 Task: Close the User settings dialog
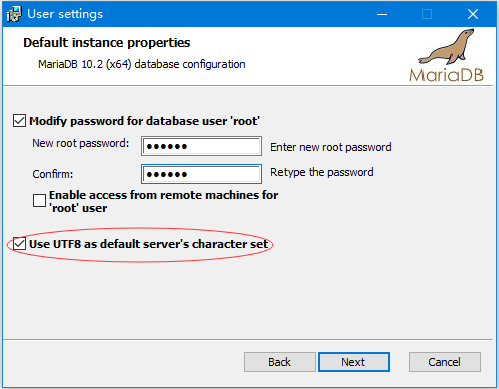(x=473, y=14)
